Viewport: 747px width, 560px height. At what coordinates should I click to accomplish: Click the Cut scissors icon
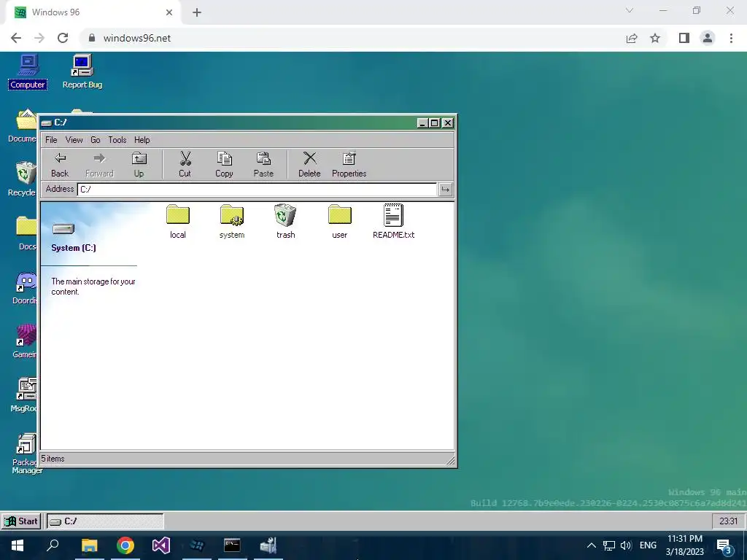[x=185, y=165]
